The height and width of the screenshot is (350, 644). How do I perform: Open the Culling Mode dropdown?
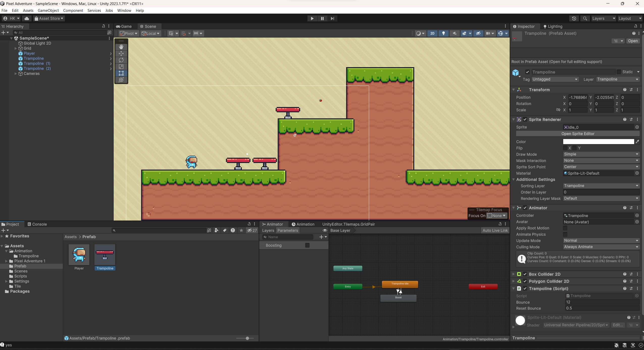pyautogui.click(x=601, y=247)
